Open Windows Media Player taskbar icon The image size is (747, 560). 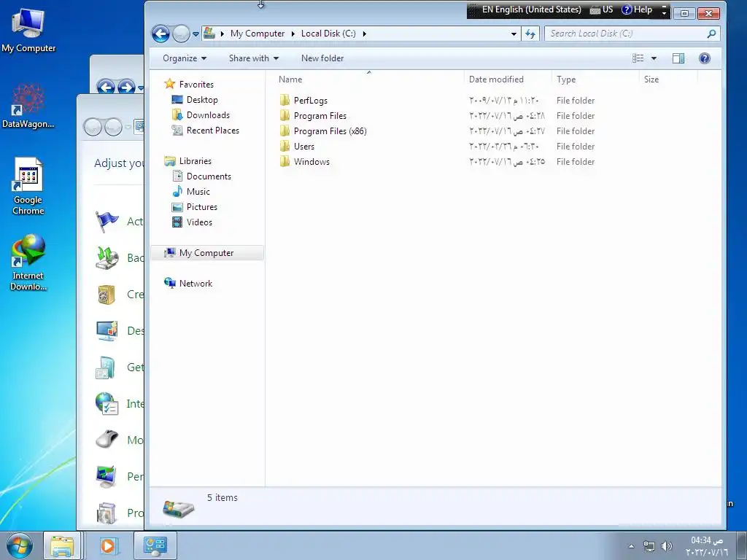[x=108, y=545]
